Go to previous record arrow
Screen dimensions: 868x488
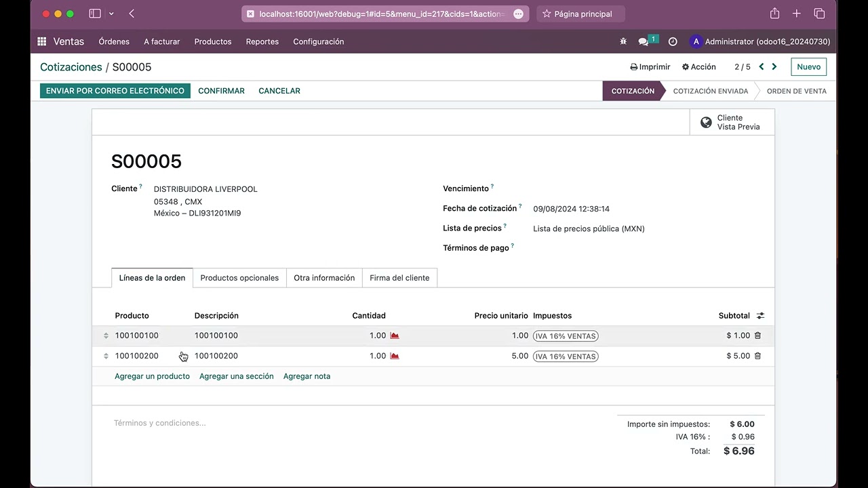pyautogui.click(x=762, y=66)
